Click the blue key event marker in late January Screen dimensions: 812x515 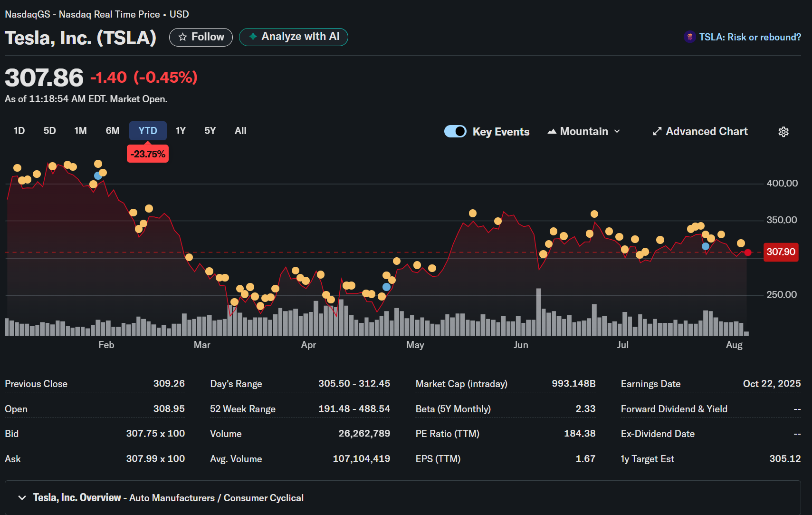(98, 175)
